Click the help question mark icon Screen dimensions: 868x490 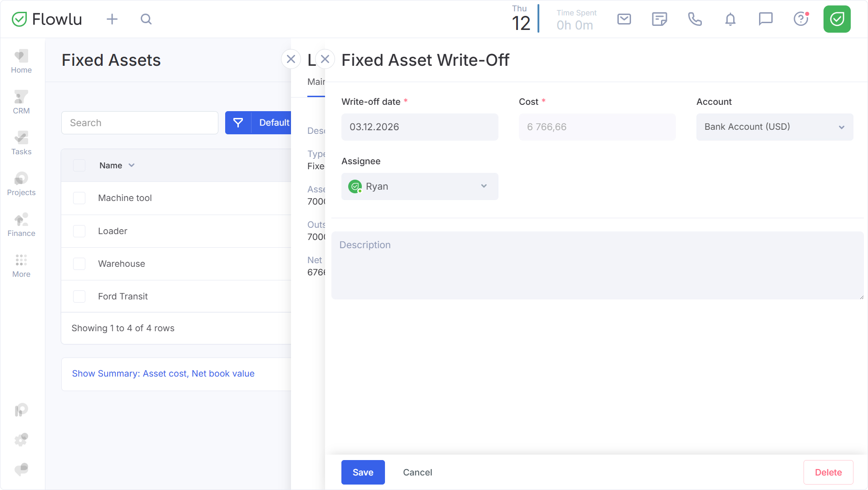(x=801, y=19)
